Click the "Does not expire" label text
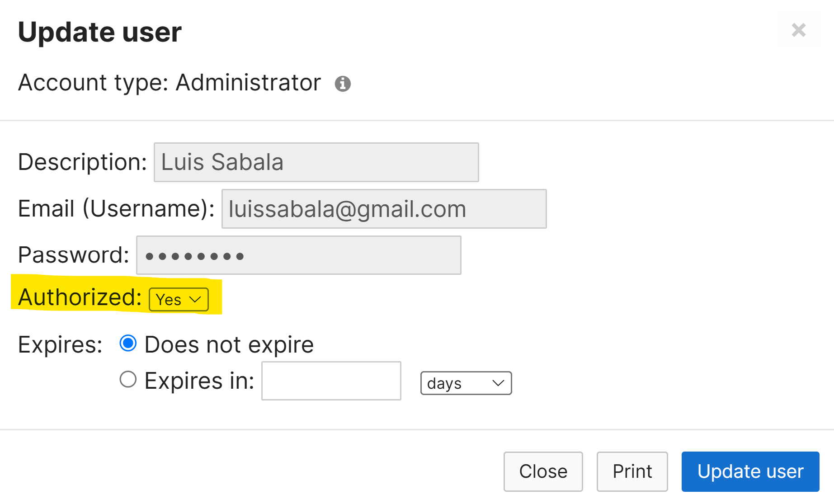Viewport: 834px width, 504px height. 229,344
